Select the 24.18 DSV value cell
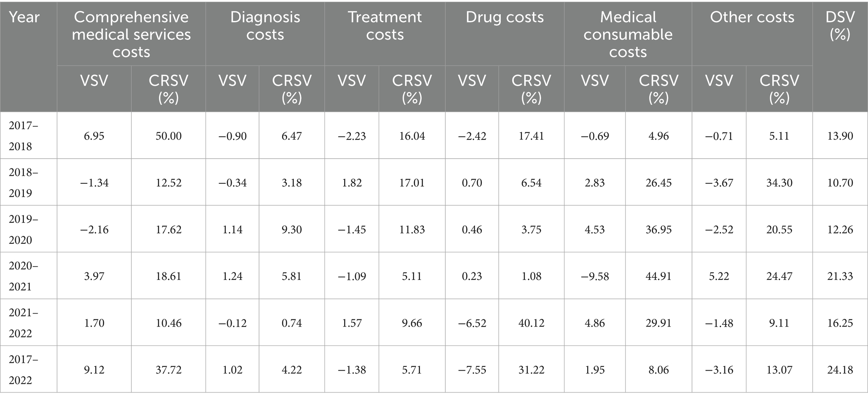The height and width of the screenshot is (400, 868). click(840, 370)
